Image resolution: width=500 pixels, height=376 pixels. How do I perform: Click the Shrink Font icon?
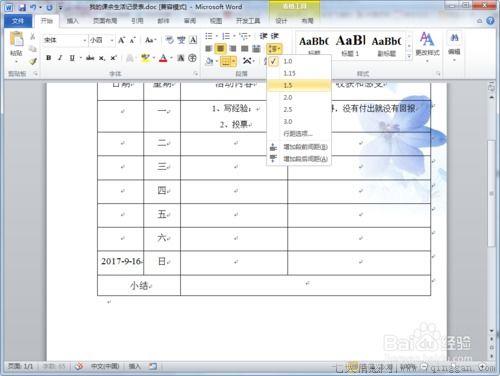[132, 40]
